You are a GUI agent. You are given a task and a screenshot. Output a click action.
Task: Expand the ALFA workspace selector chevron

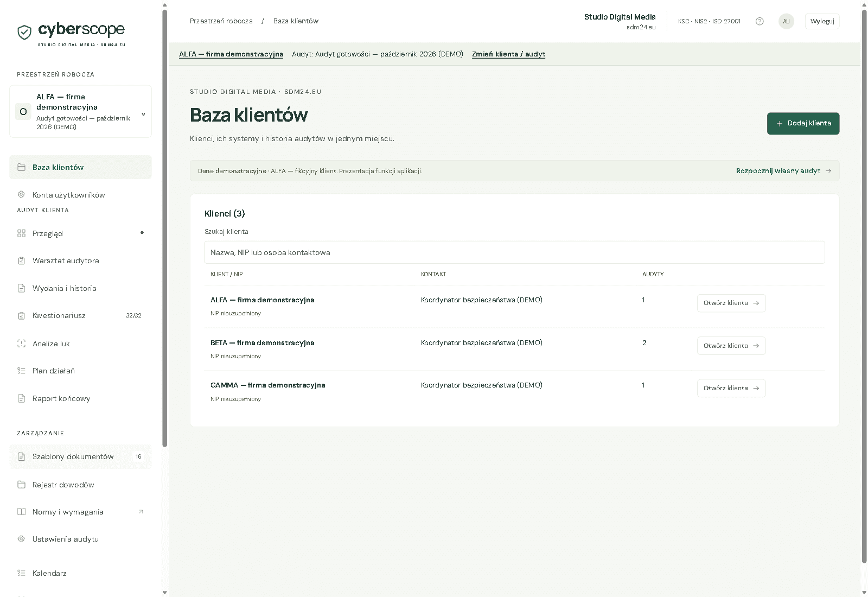pyautogui.click(x=143, y=114)
